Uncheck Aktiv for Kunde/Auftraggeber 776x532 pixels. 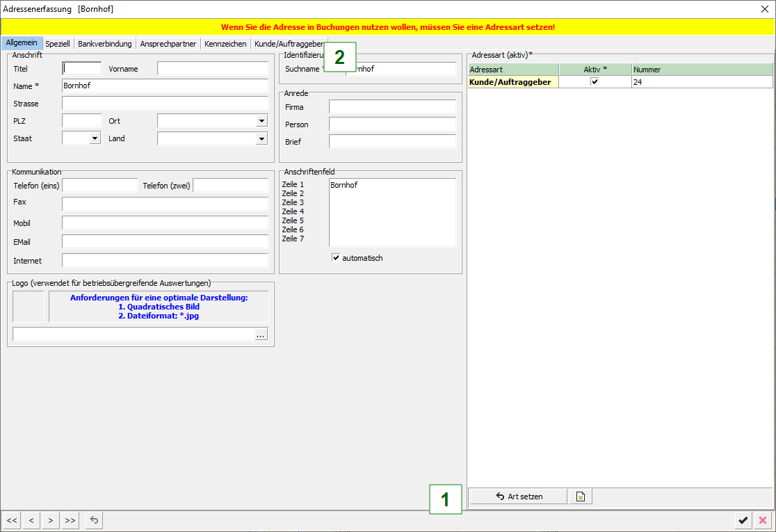(595, 82)
